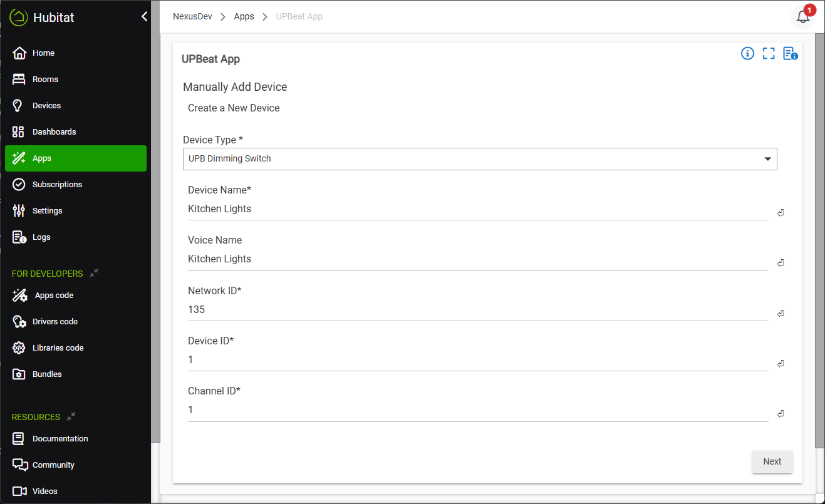
Task: Collapse the Resources section
Action: [71, 416]
